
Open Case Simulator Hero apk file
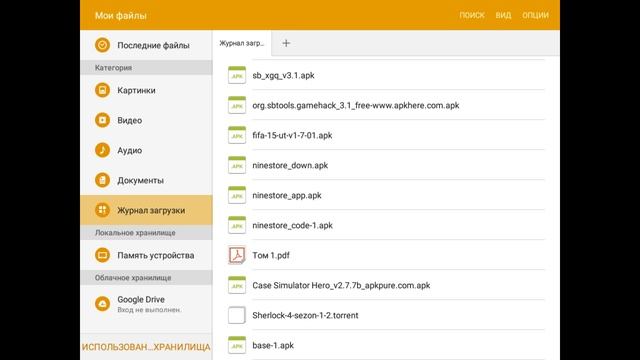pos(386,285)
